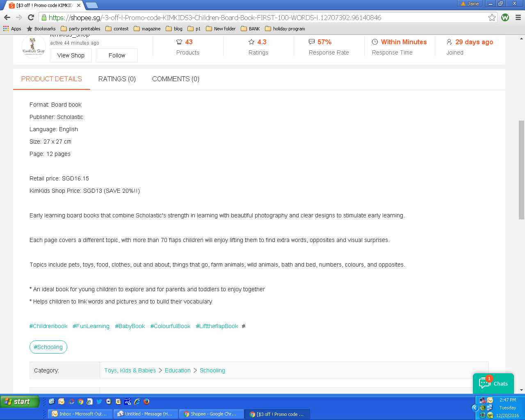Open the blog bookmark folder
The image size is (525, 420).
pyautogui.click(x=174, y=29)
